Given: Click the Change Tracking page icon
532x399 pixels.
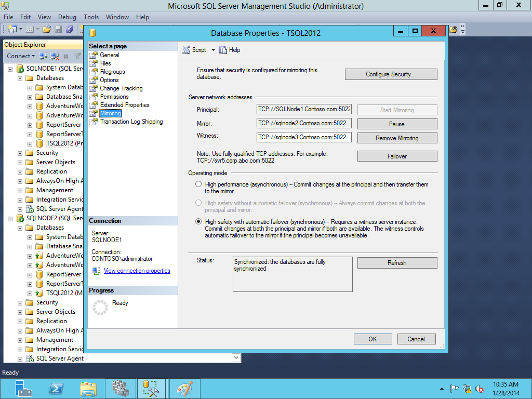Looking at the screenshot, I should 94,88.
